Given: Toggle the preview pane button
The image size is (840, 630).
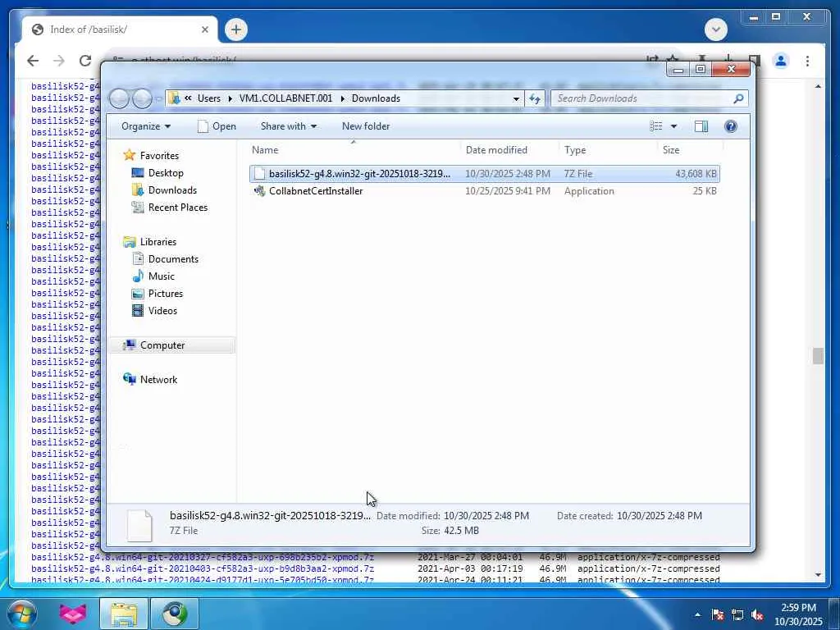Looking at the screenshot, I should 701,126.
